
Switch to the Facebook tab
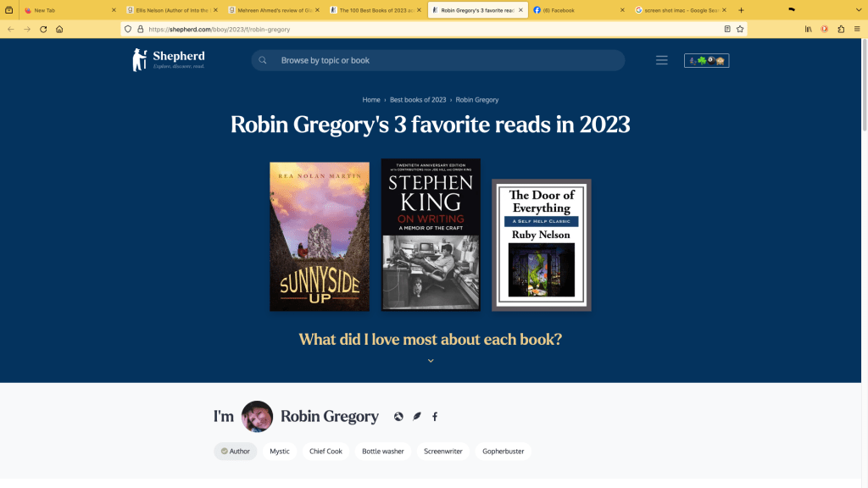tap(577, 10)
